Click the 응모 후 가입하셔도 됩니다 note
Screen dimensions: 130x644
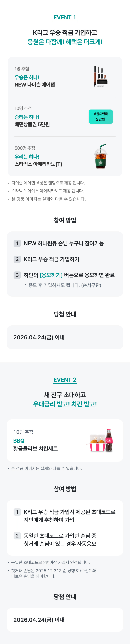[x=65, y=285]
